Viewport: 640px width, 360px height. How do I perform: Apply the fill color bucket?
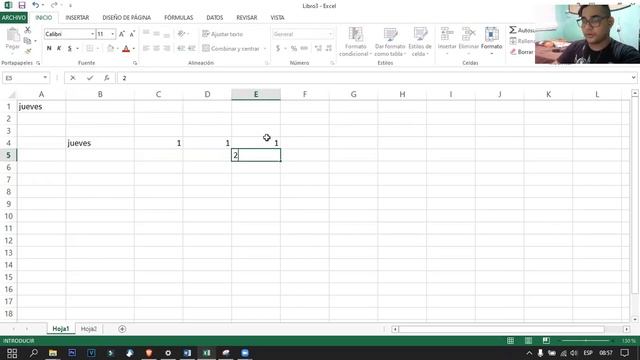(110, 49)
